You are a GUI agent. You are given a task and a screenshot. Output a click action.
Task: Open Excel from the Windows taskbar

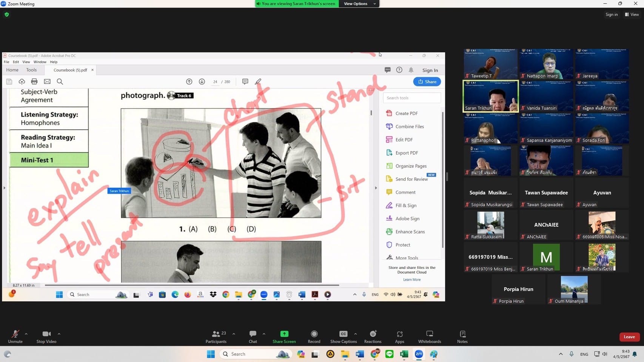(x=404, y=354)
